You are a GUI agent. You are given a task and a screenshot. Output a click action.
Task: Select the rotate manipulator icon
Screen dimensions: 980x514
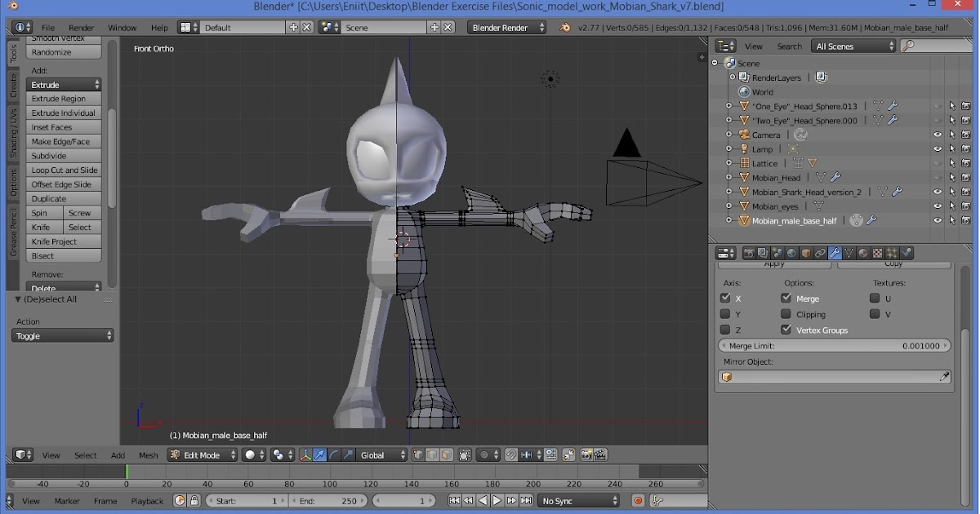333,455
